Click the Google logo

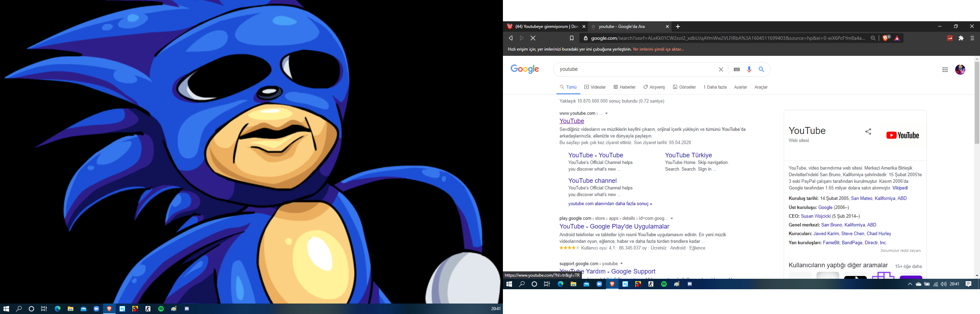point(525,69)
